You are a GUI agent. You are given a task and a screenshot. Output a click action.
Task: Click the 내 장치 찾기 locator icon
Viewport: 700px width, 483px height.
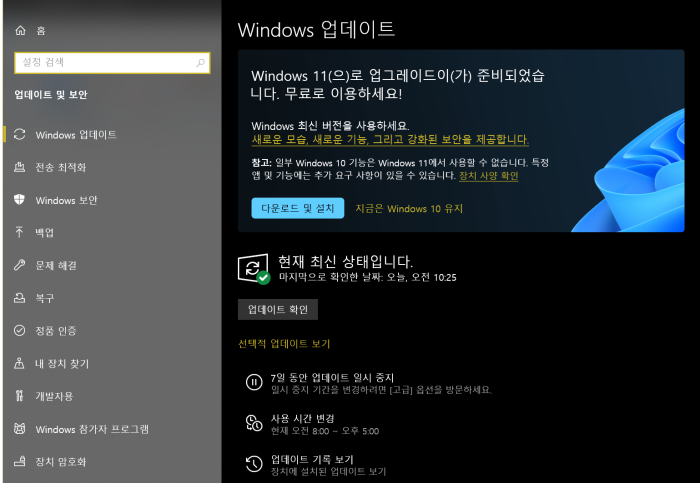(x=19, y=363)
